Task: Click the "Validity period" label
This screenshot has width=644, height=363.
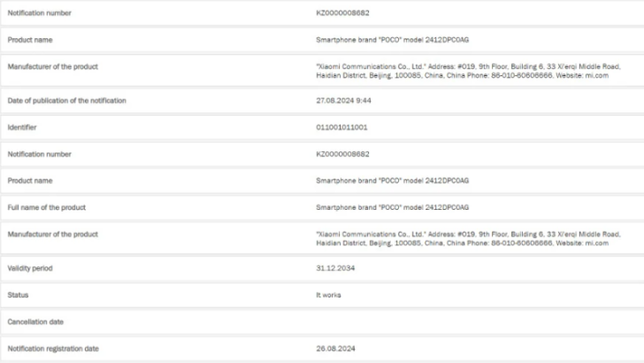Action: click(31, 267)
